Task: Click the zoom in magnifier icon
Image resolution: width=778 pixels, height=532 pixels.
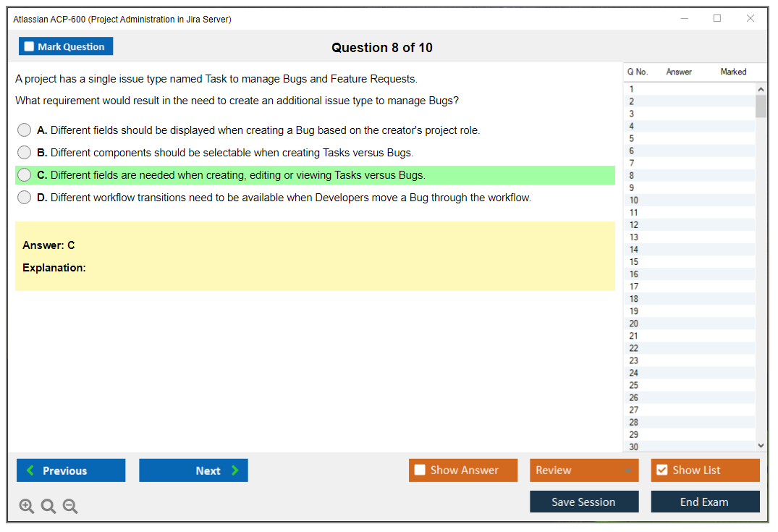Action: tap(27, 506)
